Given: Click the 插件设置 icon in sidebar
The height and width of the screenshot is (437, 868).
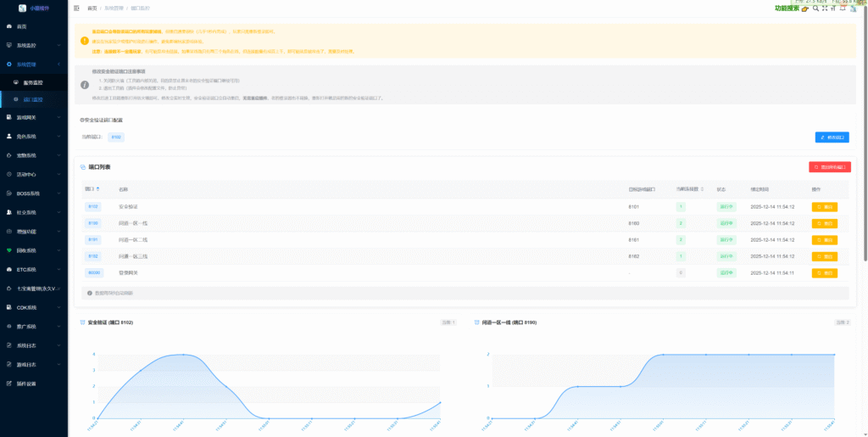Looking at the screenshot, I should [9, 384].
